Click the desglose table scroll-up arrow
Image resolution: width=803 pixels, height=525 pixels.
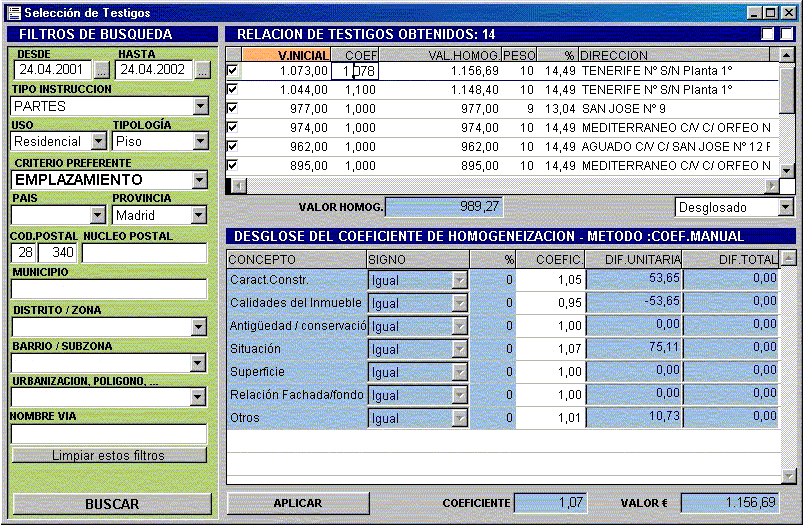789,259
